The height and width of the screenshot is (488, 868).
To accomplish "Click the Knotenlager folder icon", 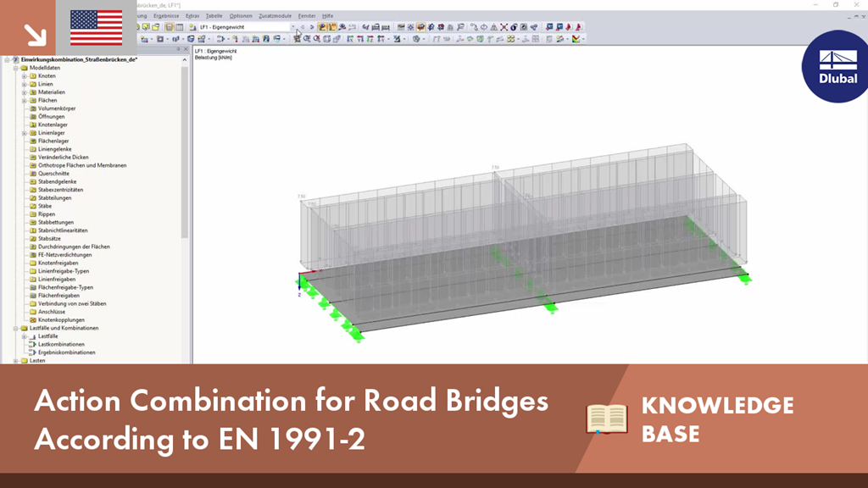I will [x=33, y=125].
